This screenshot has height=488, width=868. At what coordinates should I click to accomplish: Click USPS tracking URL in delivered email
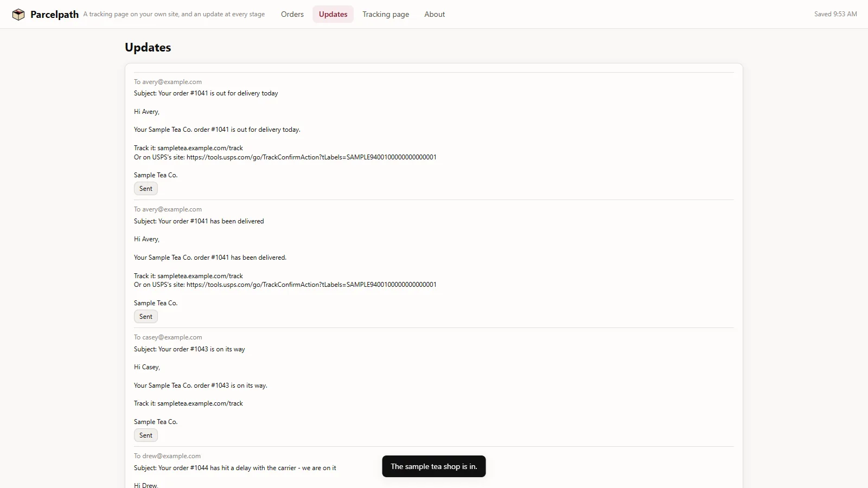click(x=311, y=285)
